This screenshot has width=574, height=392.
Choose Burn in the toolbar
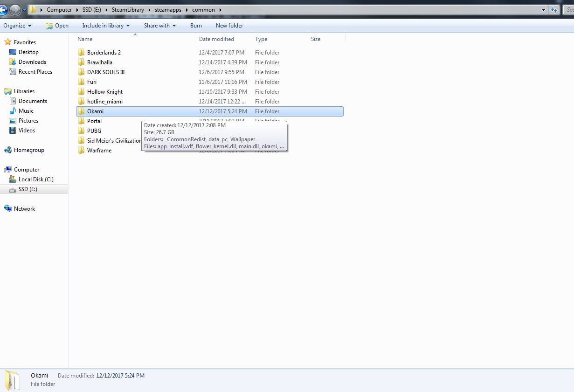point(196,26)
